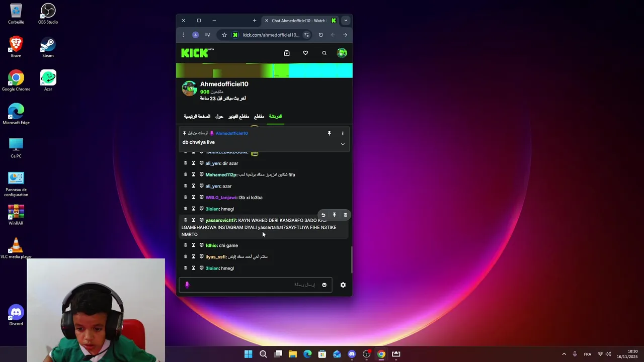Viewport: 644px width, 362px height.
Task: Click username fdhio in chat
Action: tap(211, 245)
